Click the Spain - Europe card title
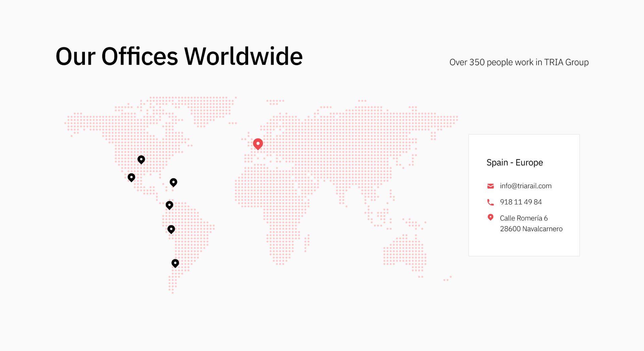644x351 pixels. (x=515, y=163)
